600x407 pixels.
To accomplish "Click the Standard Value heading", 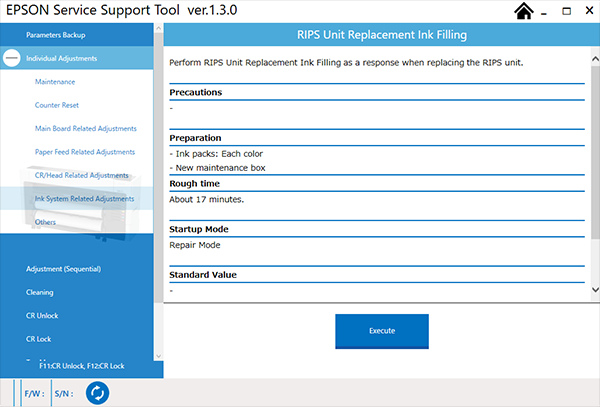I will (x=203, y=275).
